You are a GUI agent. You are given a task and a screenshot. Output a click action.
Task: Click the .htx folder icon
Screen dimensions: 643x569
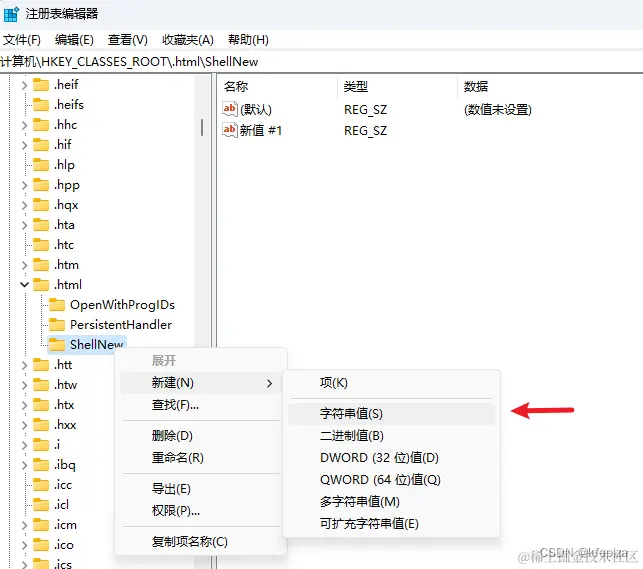click(x=41, y=405)
